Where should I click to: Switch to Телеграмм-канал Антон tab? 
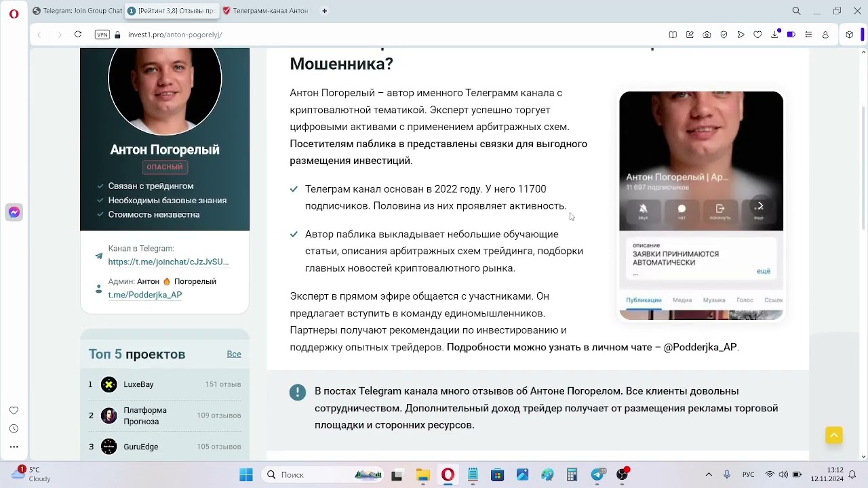point(267,11)
